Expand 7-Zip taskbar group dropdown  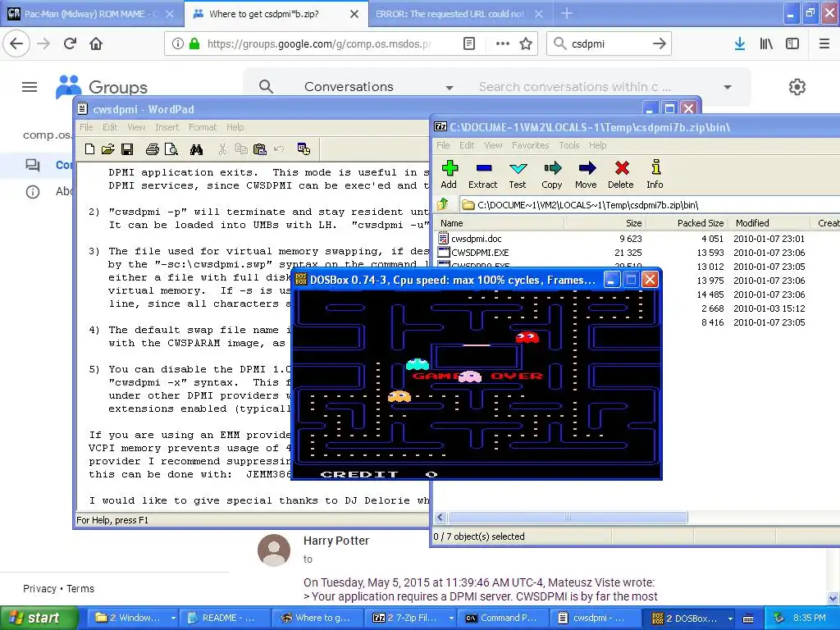pos(451,619)
